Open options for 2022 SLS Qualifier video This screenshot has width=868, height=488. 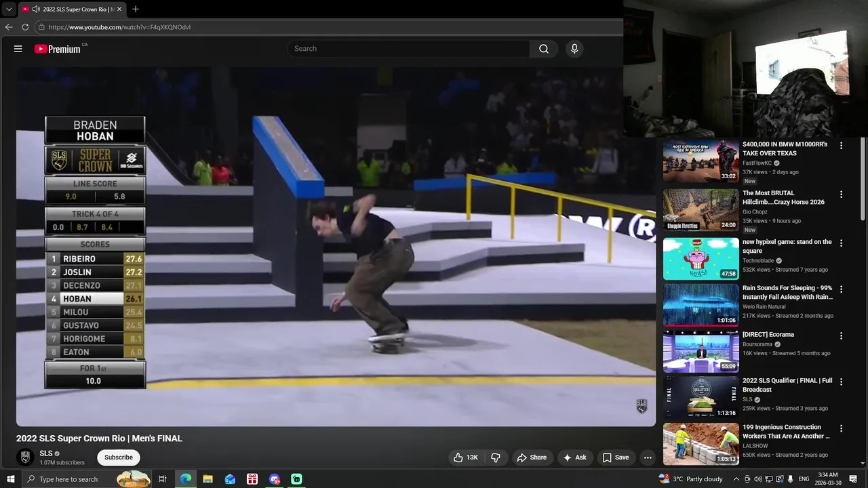[x=842, y=382]
